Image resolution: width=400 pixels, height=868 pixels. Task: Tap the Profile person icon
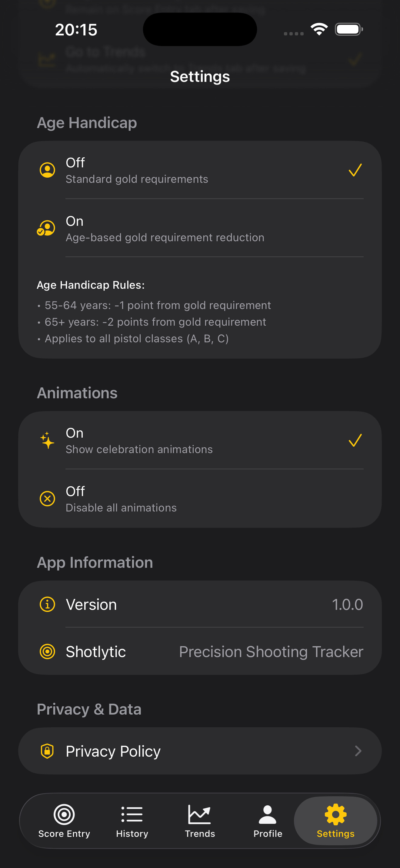coord(268,814)
